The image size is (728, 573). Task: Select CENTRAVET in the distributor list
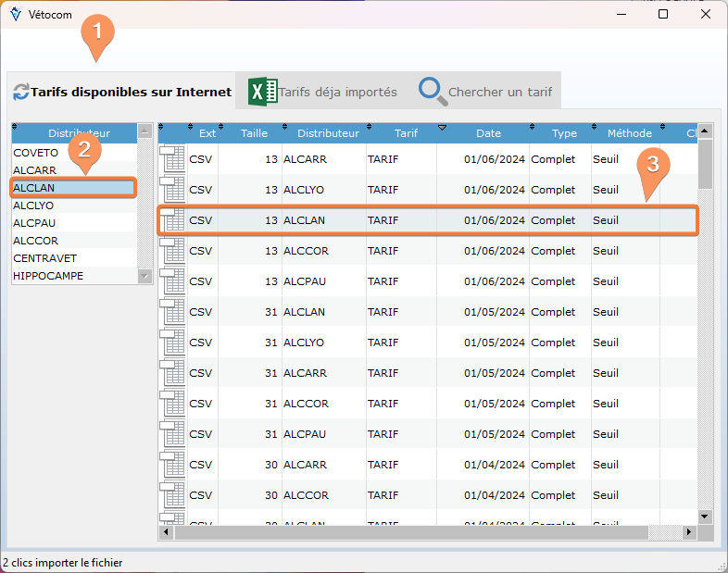click(74, 258)
